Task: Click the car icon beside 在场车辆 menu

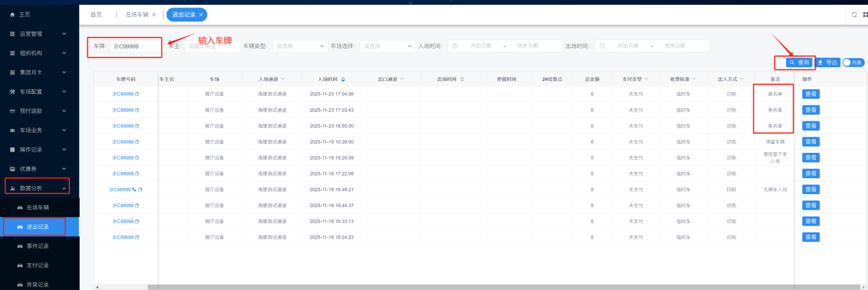Action: click(x=20, y=207)
